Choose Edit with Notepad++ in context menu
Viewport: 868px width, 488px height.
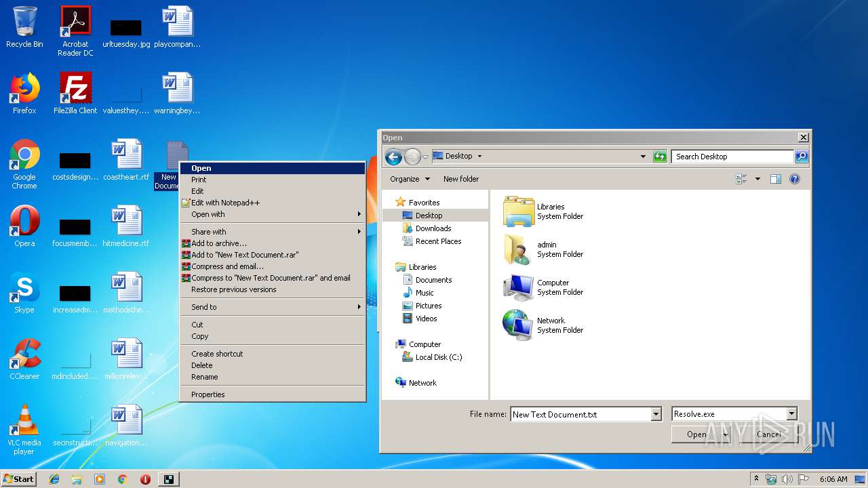[x=273, y=203]
